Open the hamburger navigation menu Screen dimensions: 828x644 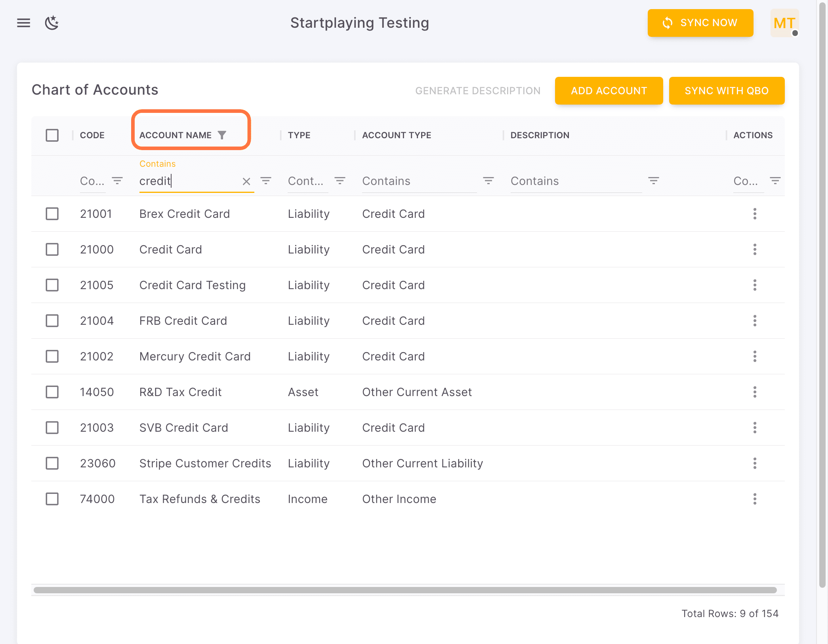pos(23,23)
